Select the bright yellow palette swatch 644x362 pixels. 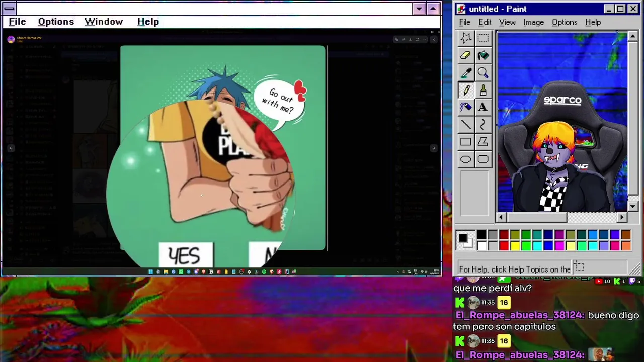click(515, 245)
